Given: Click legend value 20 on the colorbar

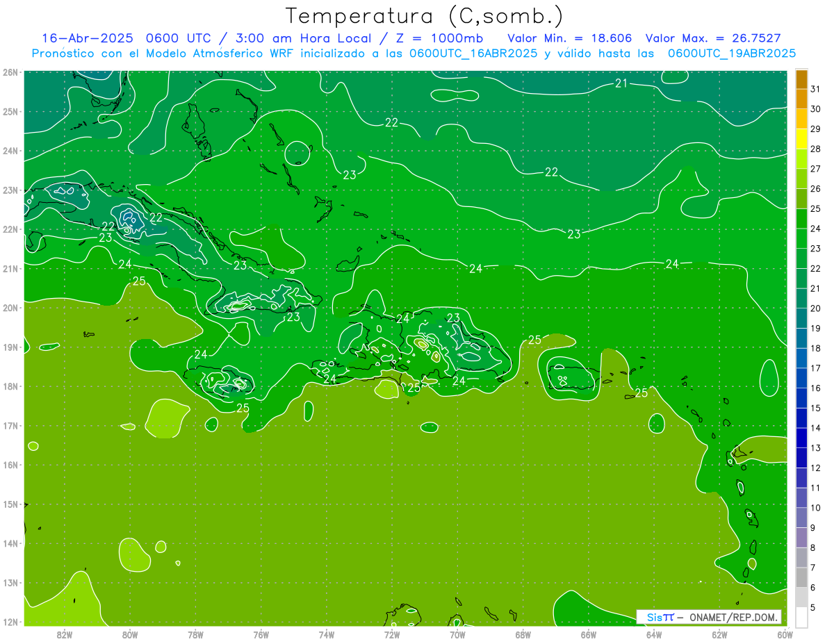Looking at the screenshot, I should (816, 308).
